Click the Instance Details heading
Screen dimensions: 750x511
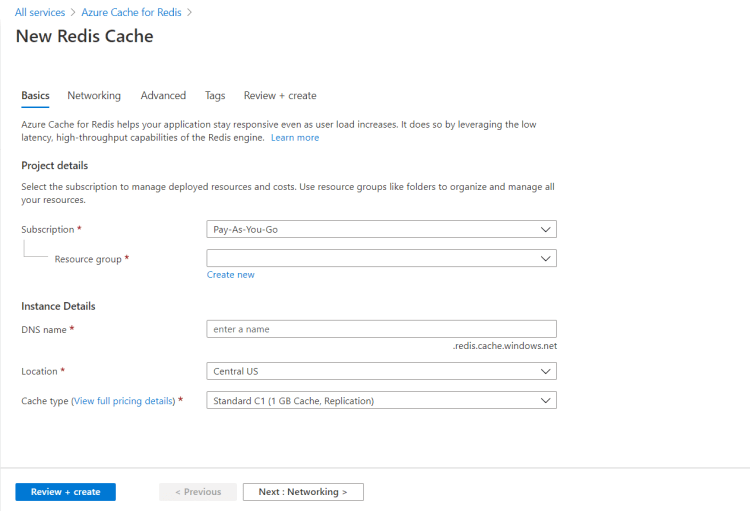(58, 306)
